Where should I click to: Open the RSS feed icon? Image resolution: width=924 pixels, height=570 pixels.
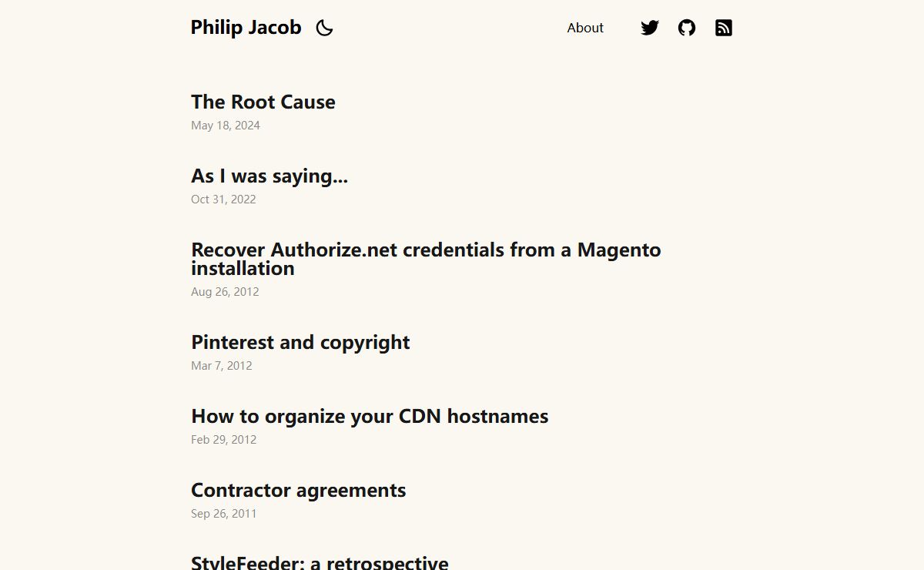724,28
